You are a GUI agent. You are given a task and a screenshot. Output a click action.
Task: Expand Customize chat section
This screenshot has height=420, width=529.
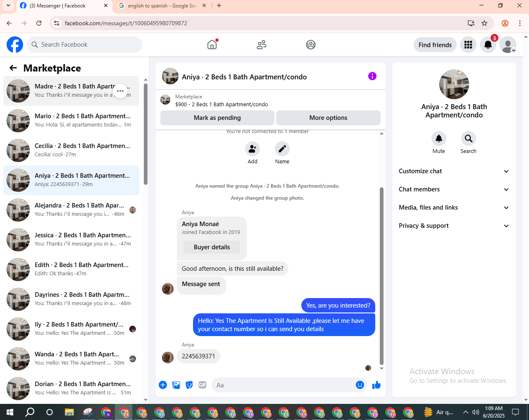tap(454, 171)
